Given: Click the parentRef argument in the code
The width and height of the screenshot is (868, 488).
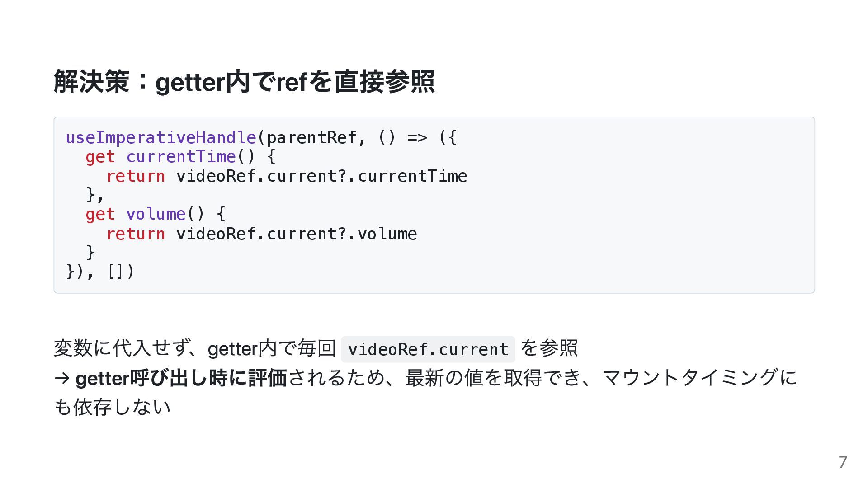Looking at the screenshot, I should click(x=311, y=137).
